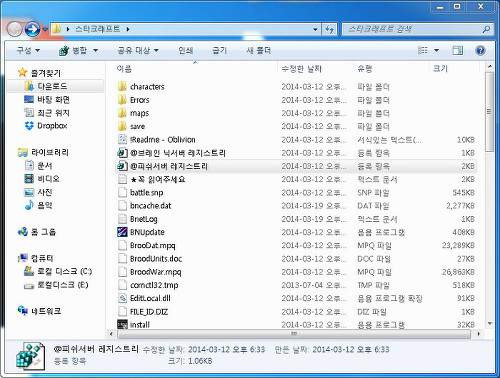Select the EditLocal.dll file icon
The image size is (500, 378).
[x=122, y=298]
